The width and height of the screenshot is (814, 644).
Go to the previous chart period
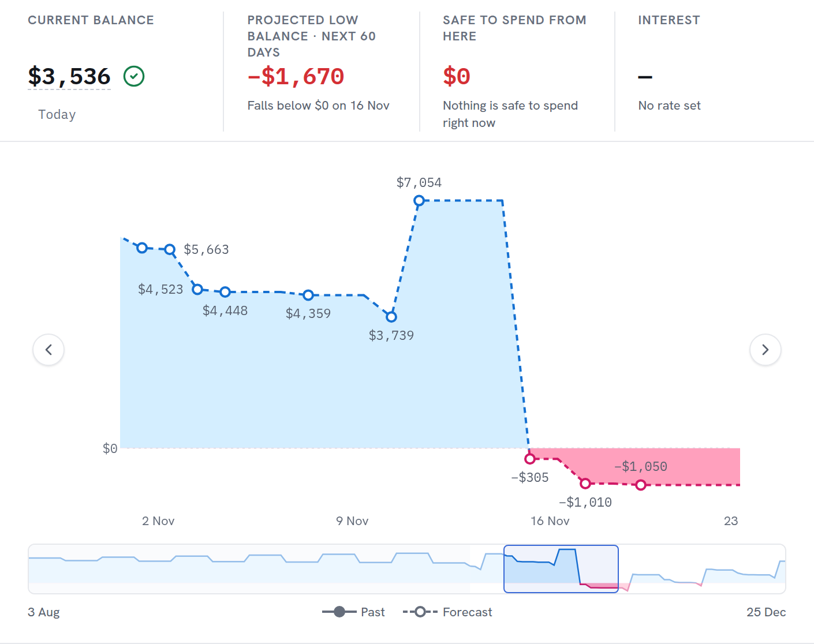pyautogui.click(x=48, y=350)
